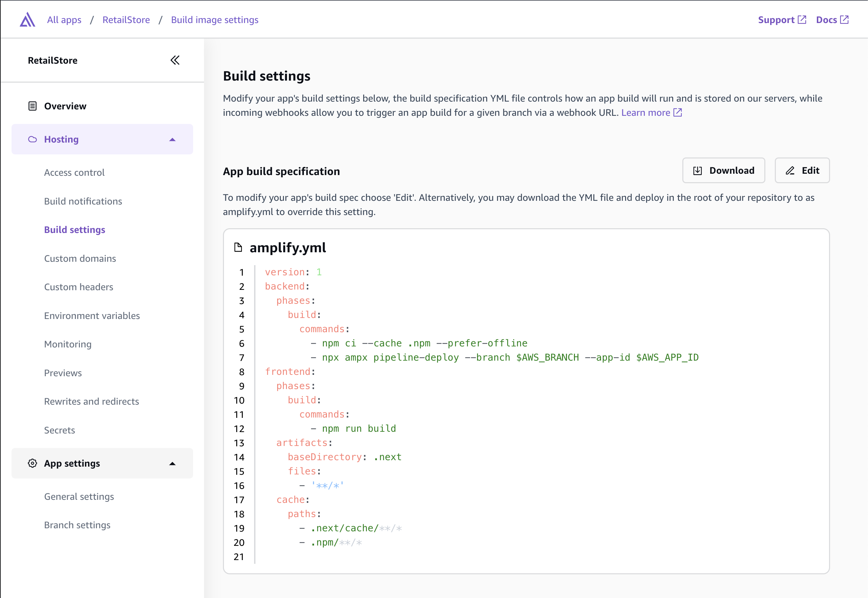Download the build specification YML

point(723,170)
